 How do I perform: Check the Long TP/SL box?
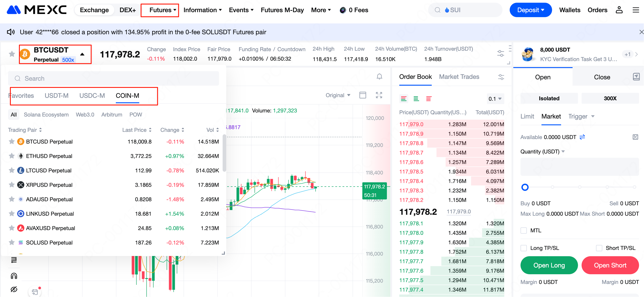[x=523, y=248]
